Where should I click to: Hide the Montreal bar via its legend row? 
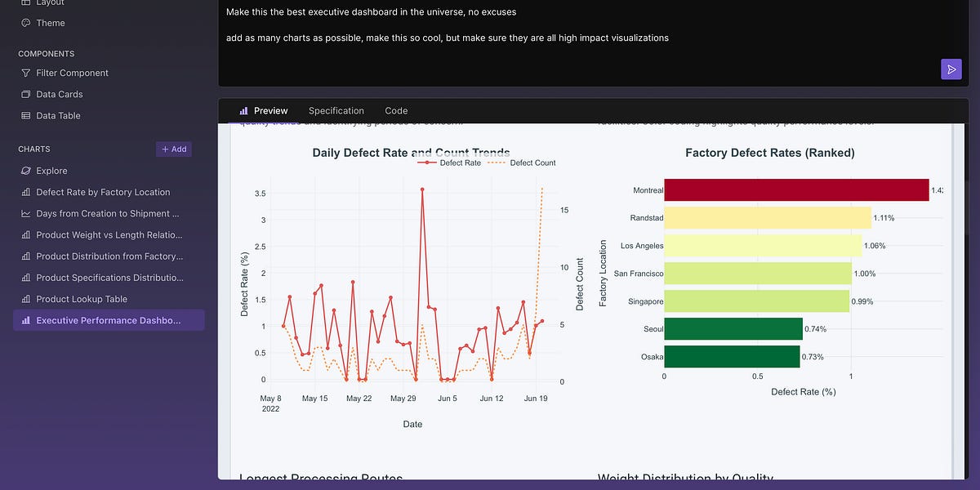647,189
